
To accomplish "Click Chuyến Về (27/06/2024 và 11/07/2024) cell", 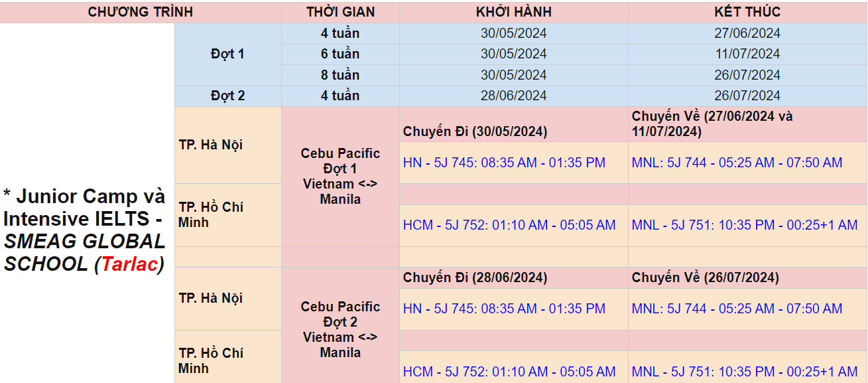I will pyautogui.click(x=712, y=124).
